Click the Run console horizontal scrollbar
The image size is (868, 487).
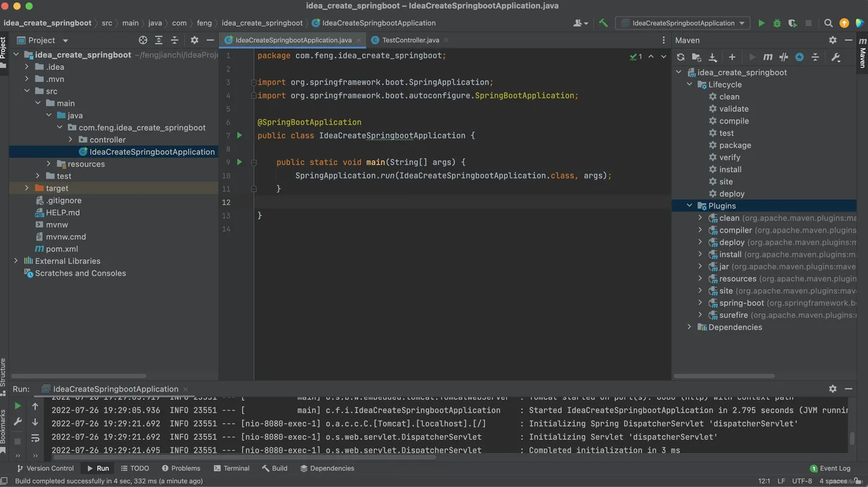(244, 457)
